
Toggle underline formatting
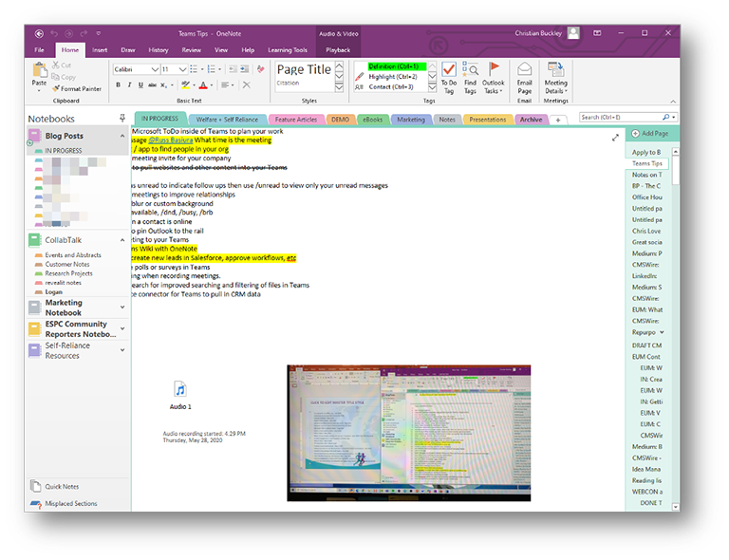coord(140,85)
